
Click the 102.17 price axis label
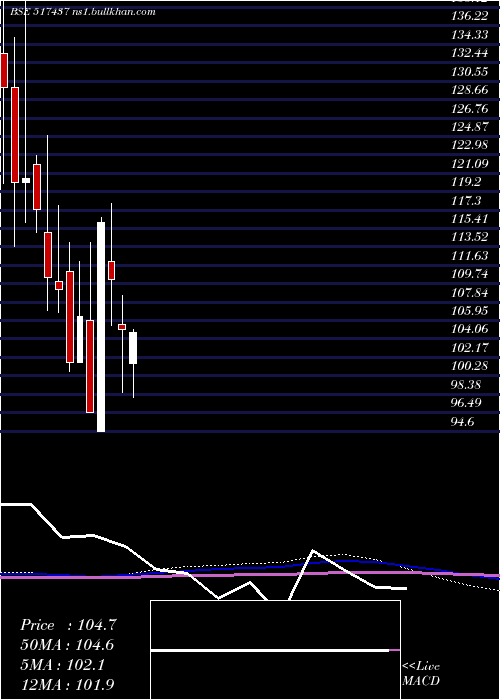pyautogui.click(x=469, y=348)
